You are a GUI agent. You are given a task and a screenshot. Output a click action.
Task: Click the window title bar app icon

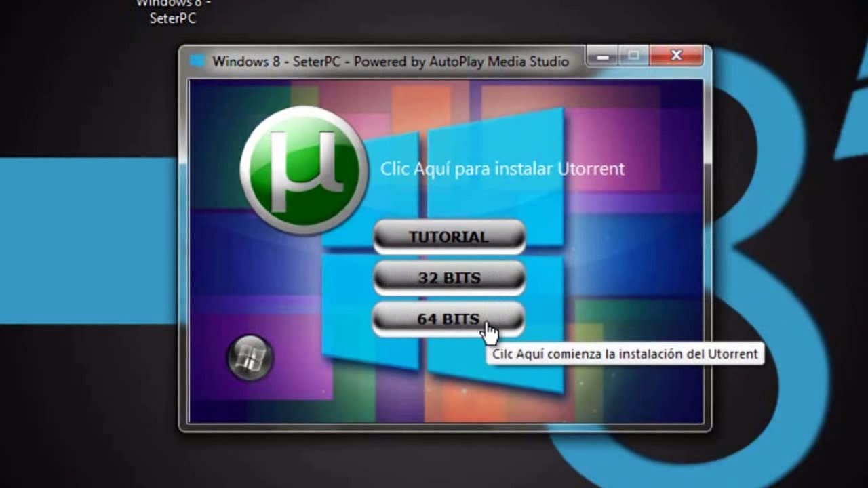point(197,61)
